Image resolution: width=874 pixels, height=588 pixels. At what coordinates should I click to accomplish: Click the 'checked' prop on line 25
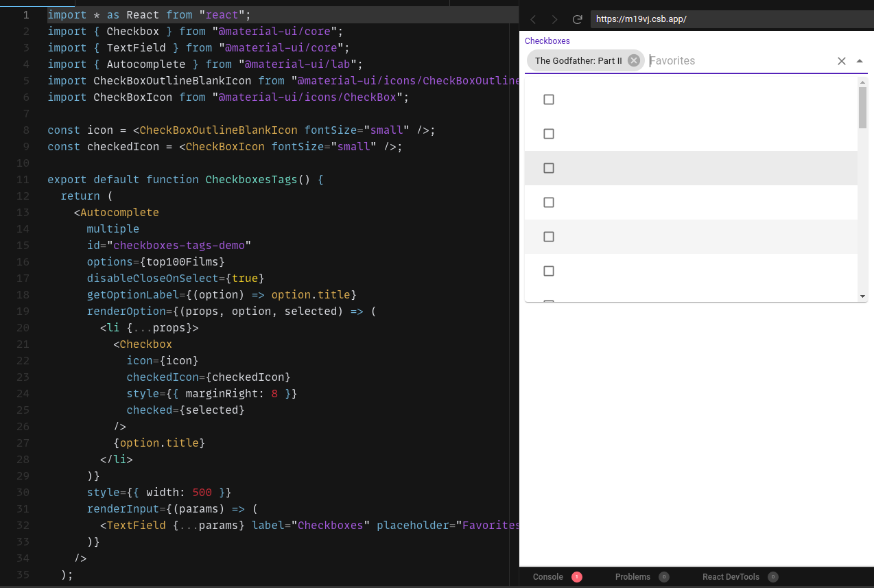click(150, 410)
